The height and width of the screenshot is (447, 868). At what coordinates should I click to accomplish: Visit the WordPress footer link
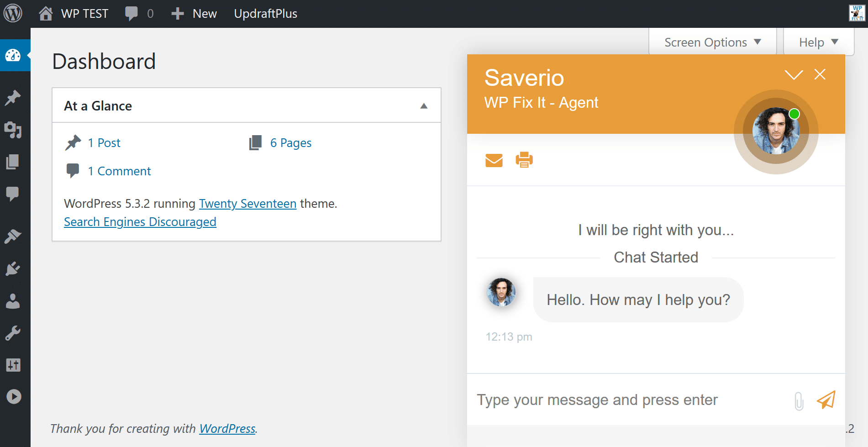[227, 428]
